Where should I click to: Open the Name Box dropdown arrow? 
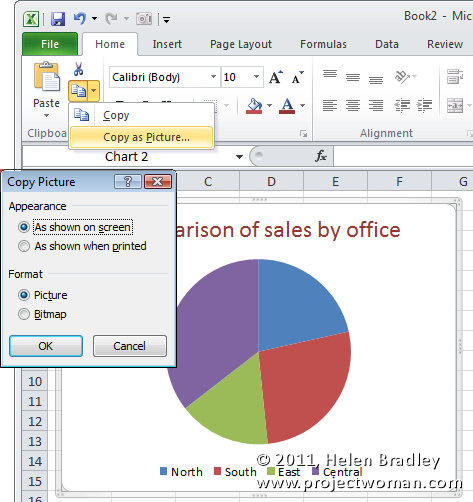(x=239, y=157)
